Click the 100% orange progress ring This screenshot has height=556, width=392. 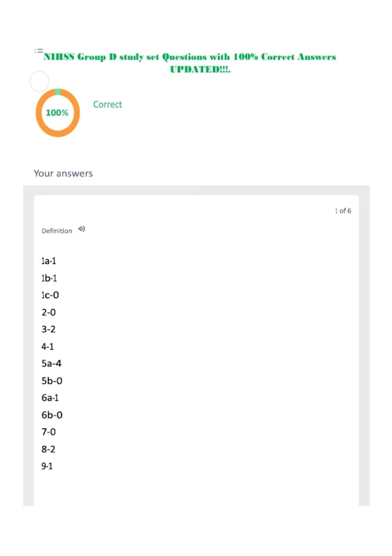[x=58, y=113]
